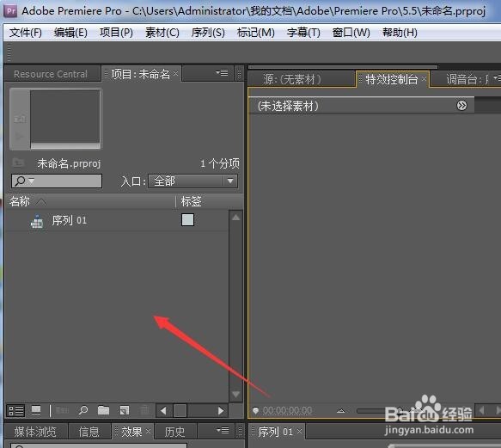
Task: Click the bin folder icon beside 未命名.prproj
Action: point(18,163)
